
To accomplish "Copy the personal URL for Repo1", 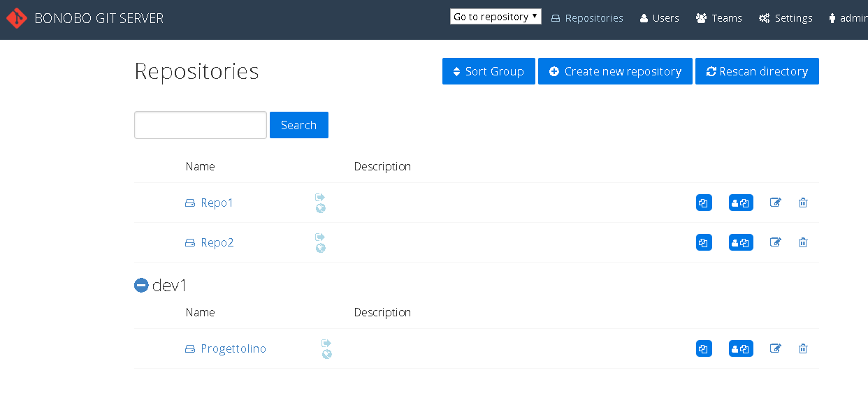I will (741, 203).
